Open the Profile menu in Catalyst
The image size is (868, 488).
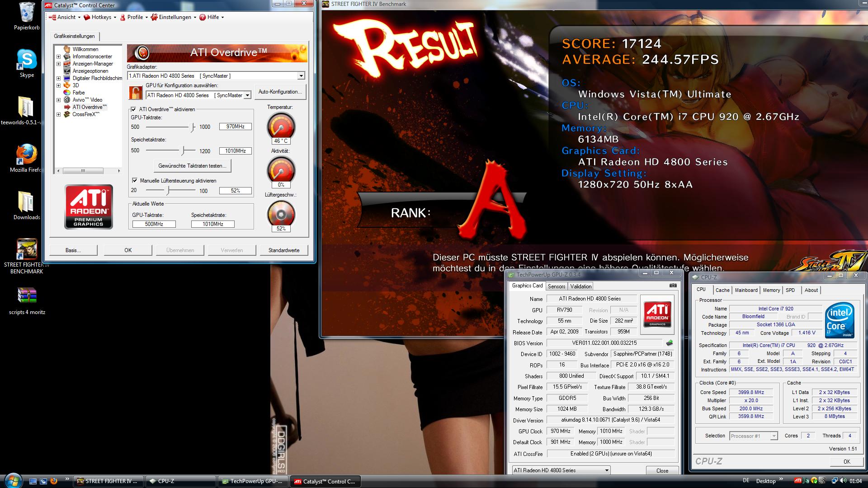point(134,17)
